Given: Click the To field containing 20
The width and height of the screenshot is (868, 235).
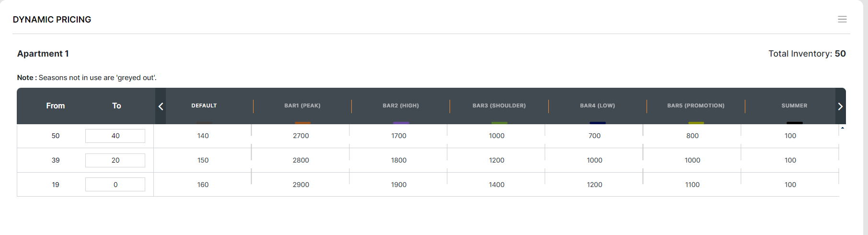Looking at the screenshot, I should tap(115, 160).
